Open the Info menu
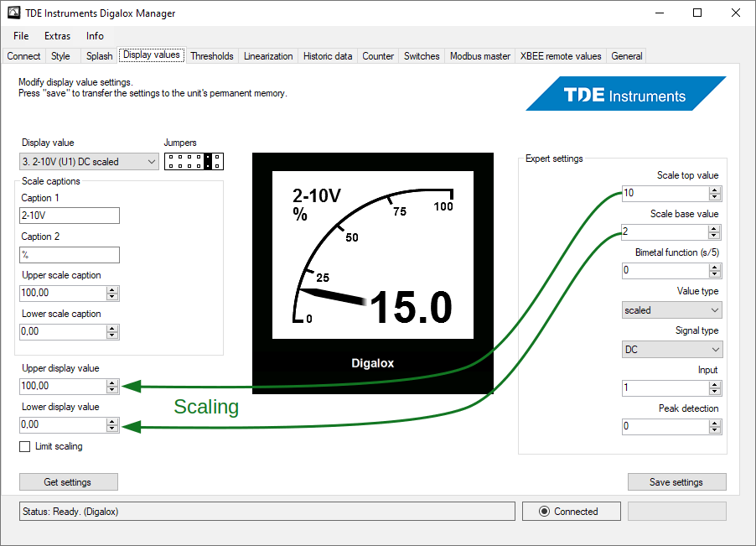The image size is (756, 546). tap(95, 36)
